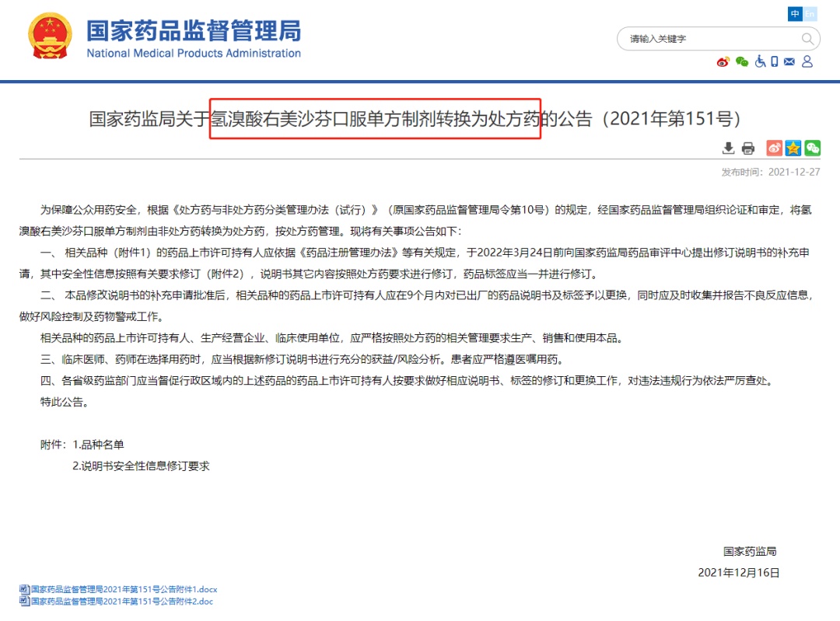Open user login via the person icon

(x=807, y=62)
